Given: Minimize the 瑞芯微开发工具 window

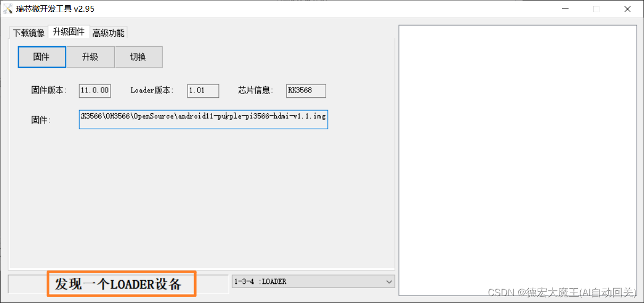Looking at the screenshot, I should (566, 9).
